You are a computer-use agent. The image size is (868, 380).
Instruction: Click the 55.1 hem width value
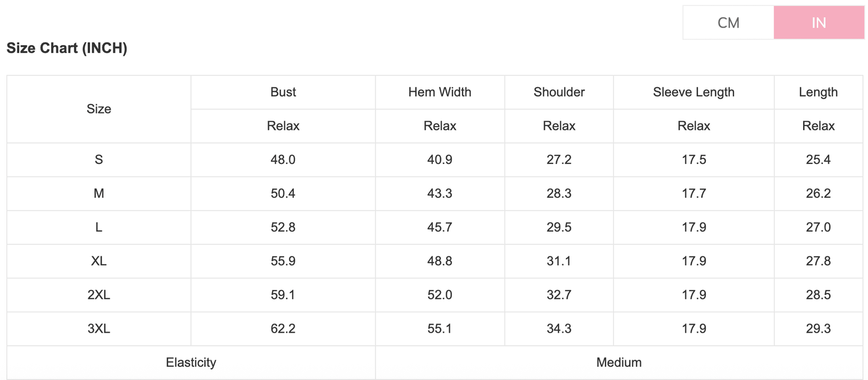tap(440, 329)
